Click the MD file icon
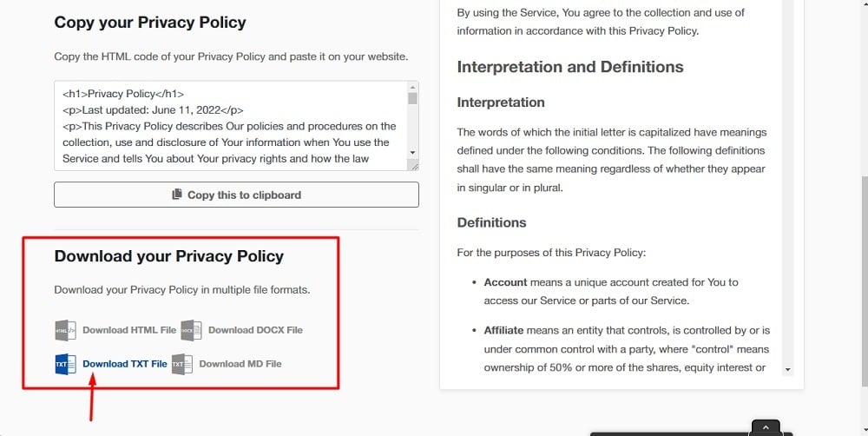 tap(182, 364)
